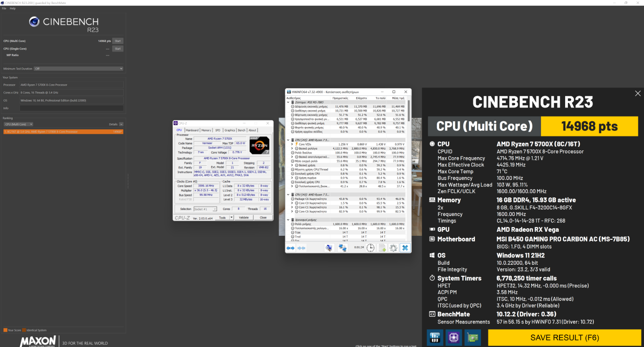This screenshot has width=644, height=347.
Task: Click HWiNFO shrink columns arrows icon
Action: [301, 248]
